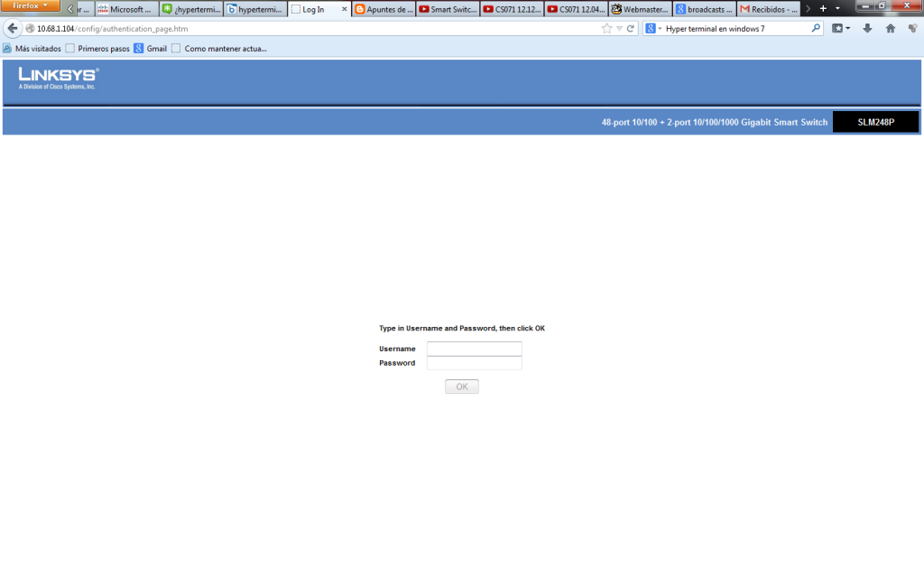This screenshot has height=578, width=924.
Task: Click the search magnifier icon
Action: 817,28
